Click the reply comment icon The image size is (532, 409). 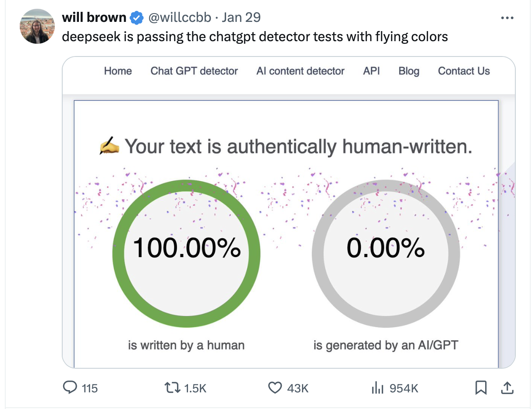pyautogui.click(x=71, y=388)
